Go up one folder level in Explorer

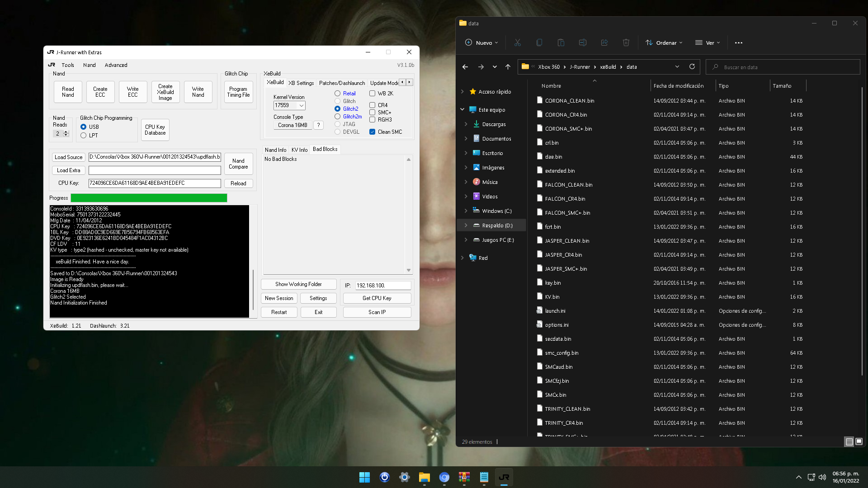(x=508, y=67)
